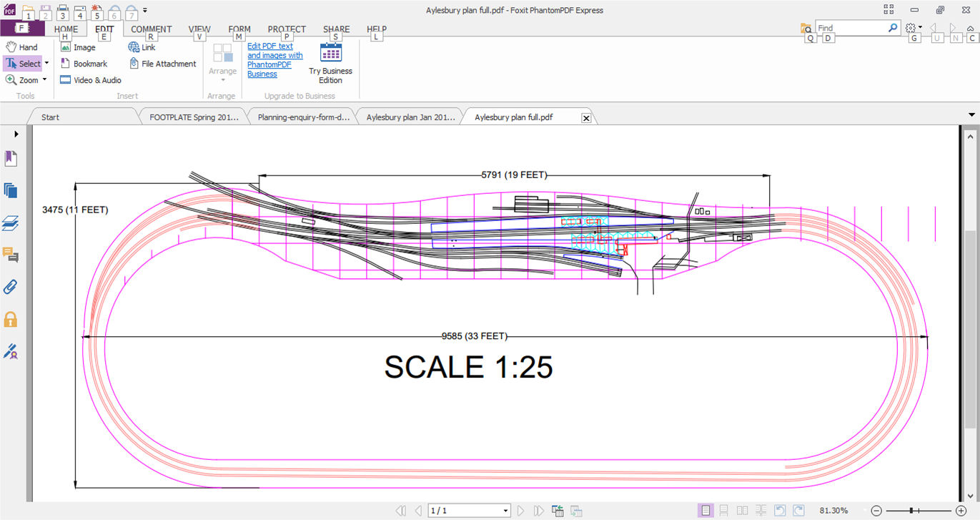Open the Zoom tool dropdown arrow
Image resolution: width=980 pixels, height=520 pixels.
44,80
